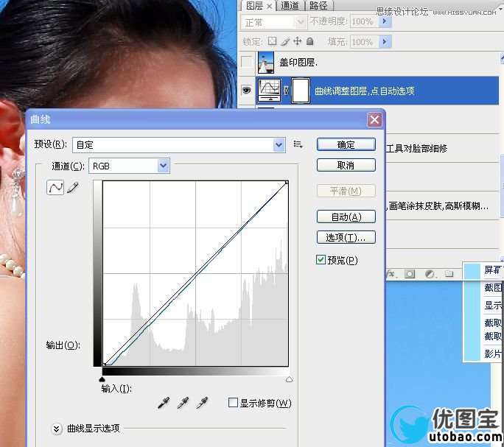The height and width of the screenshot is (447, 504).
Task: Toggle the 预览(P) checkbox
Action: (x=321, y=259)
